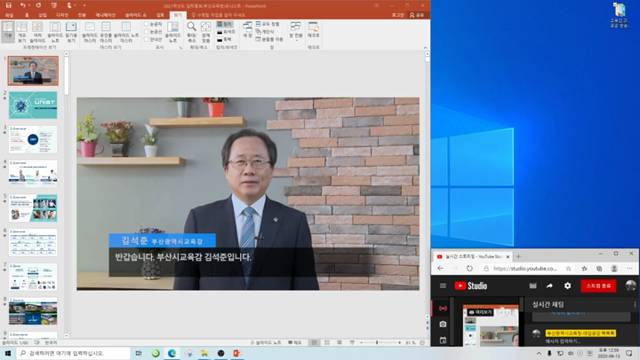Click the PowerPoint icon on the taskbar
Image resolution: width=640 pixels, height=360 pixels.
tap(236, 353)
